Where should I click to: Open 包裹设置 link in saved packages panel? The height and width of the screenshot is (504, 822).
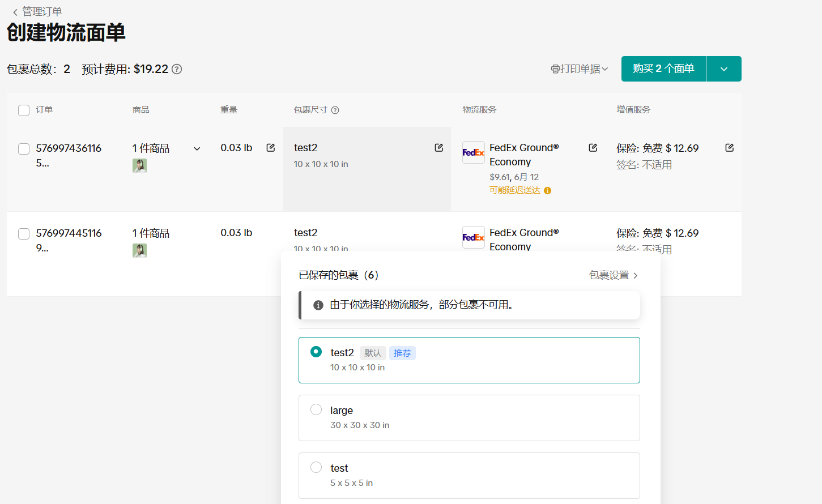[x=614, y=275]
